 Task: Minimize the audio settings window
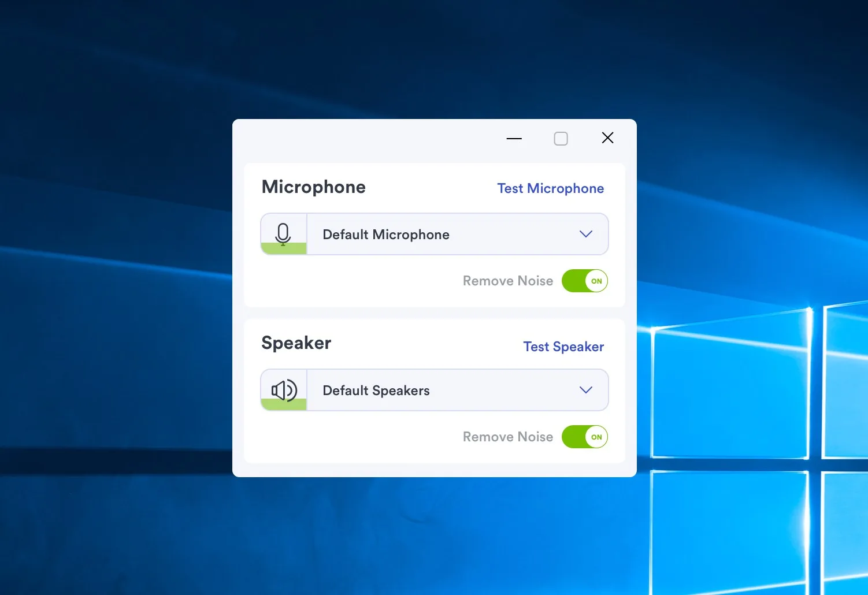pos(514,139)
